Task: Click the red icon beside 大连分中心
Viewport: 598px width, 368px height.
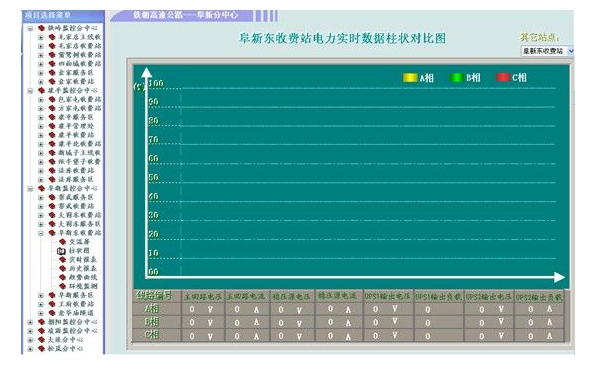Action: tap(41, 339)
